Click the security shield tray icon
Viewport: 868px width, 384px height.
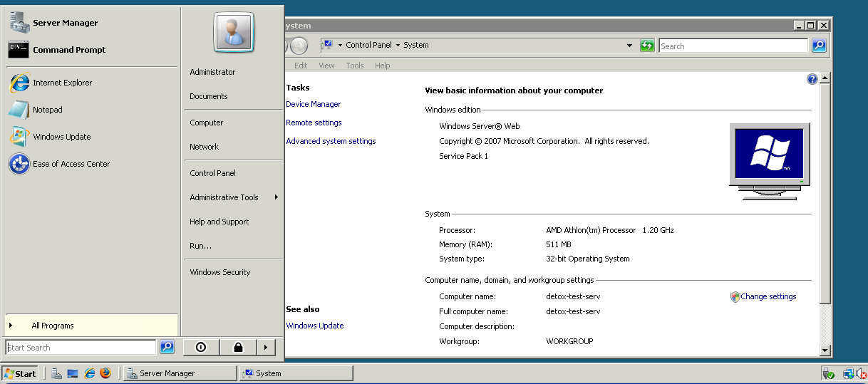coord(829,373)
